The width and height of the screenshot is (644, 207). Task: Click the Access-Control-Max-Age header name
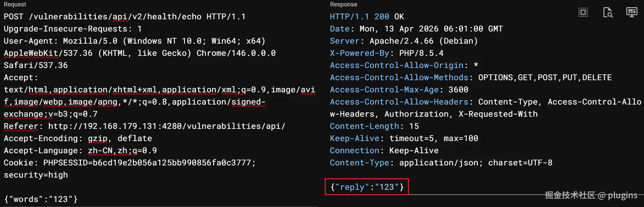[x=384, y=90]
